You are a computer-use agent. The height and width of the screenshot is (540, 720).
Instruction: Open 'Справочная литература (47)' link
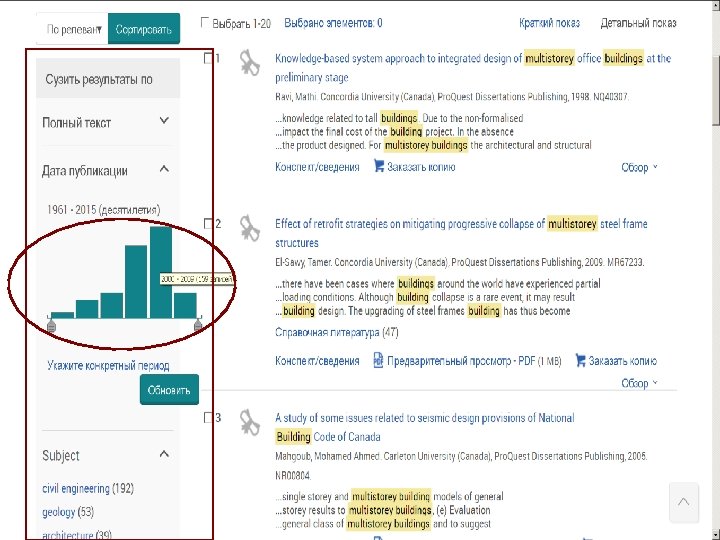pos(337,332)
